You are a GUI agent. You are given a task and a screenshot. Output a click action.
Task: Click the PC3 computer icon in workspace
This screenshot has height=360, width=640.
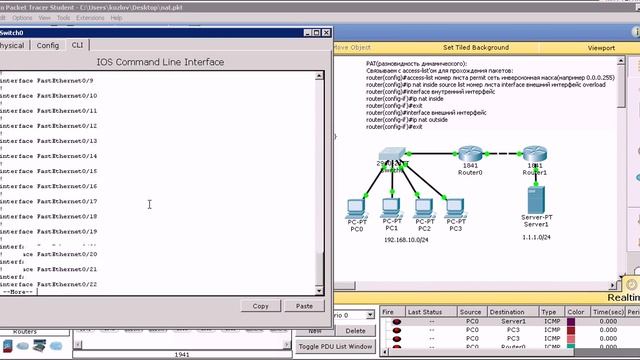[x=456, y=208]
